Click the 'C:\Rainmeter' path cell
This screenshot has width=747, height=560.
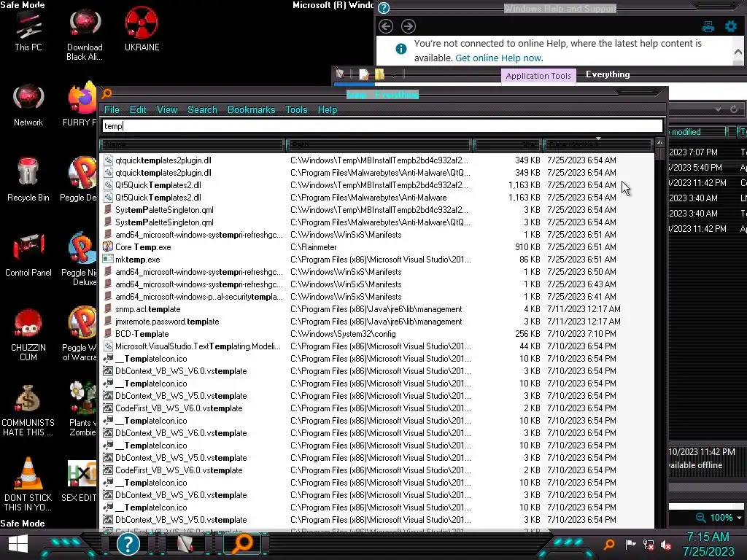[314, 247]
